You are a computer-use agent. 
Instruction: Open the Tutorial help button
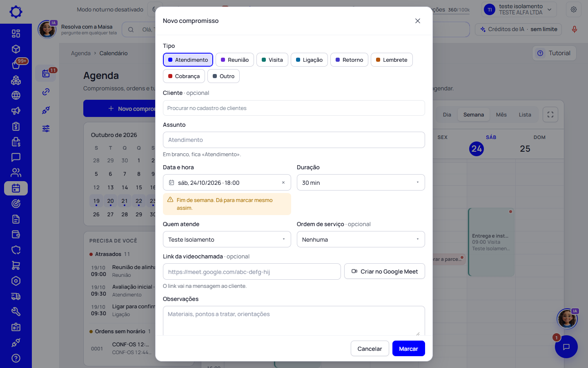554,53
